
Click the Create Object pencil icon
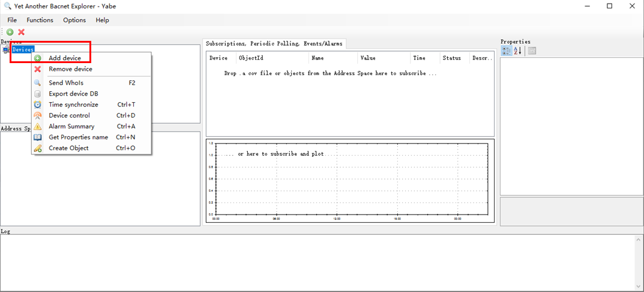(x=38, y=148)
